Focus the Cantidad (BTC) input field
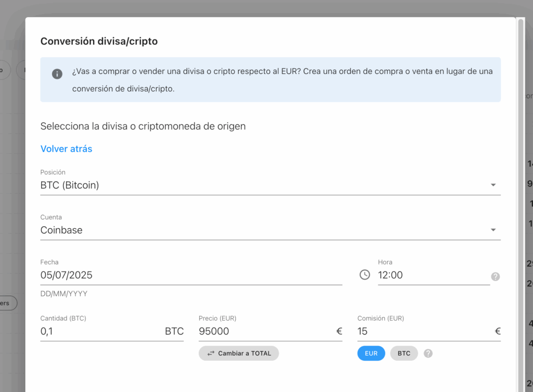The image size is (533, 392). [99, 331]
